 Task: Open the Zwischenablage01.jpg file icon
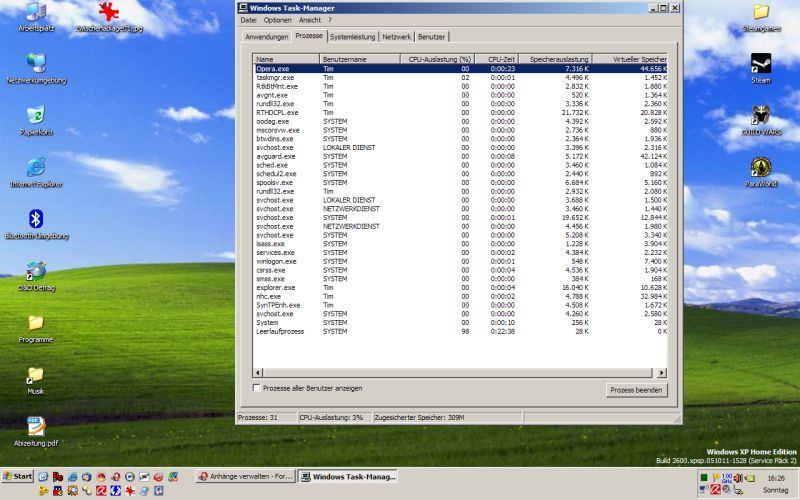(x=109, y=16)
